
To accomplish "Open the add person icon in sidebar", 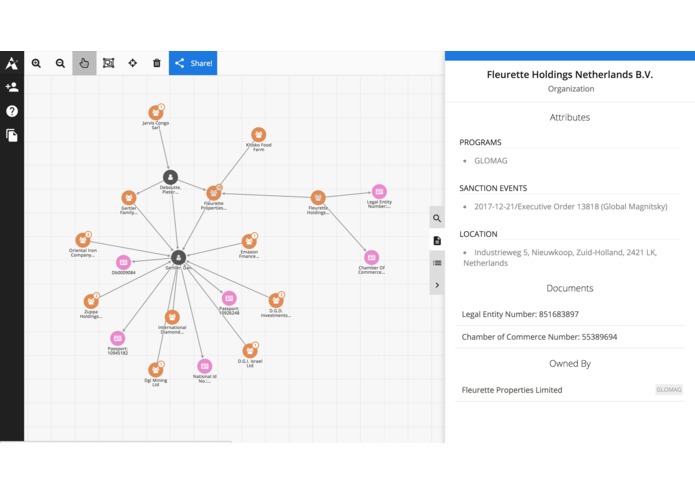I will click(x=12, y=87).
